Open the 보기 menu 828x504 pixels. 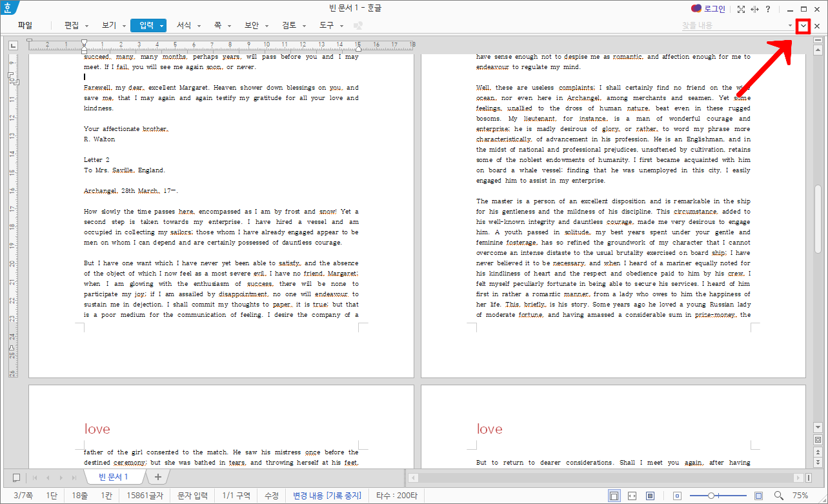tap(108, 26)
